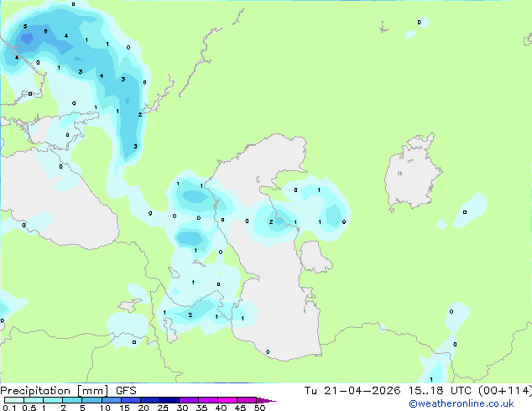The image size is (532, 411).
Task: Pick the 10–15 mm blue legend swatch
Action: click(111, 400)
